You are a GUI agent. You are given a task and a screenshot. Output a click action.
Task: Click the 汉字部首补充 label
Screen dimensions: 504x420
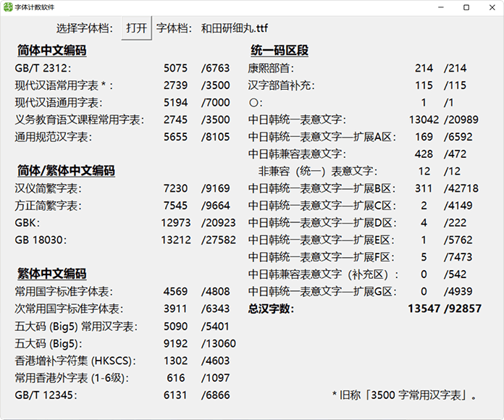[x=281, y=85]
